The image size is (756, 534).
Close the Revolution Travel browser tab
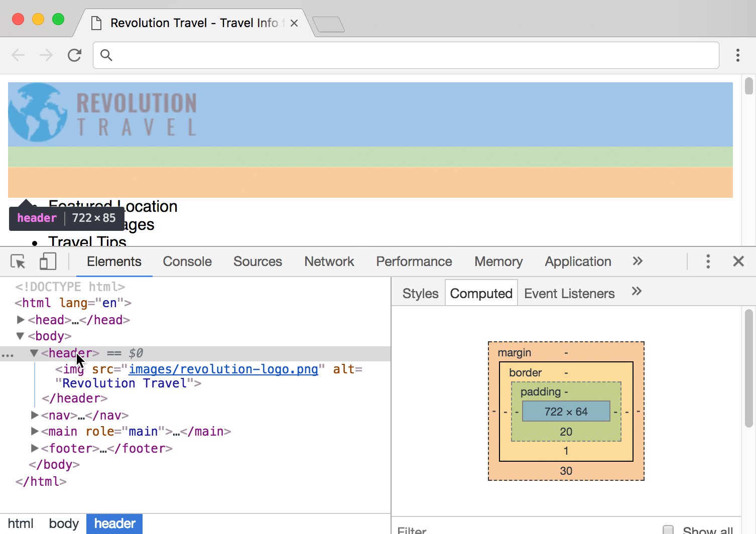pyautogui.click(x=294, y=23)
